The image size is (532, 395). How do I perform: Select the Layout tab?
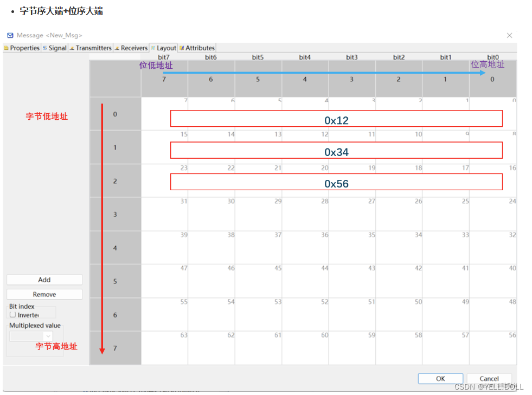[164, 48]
